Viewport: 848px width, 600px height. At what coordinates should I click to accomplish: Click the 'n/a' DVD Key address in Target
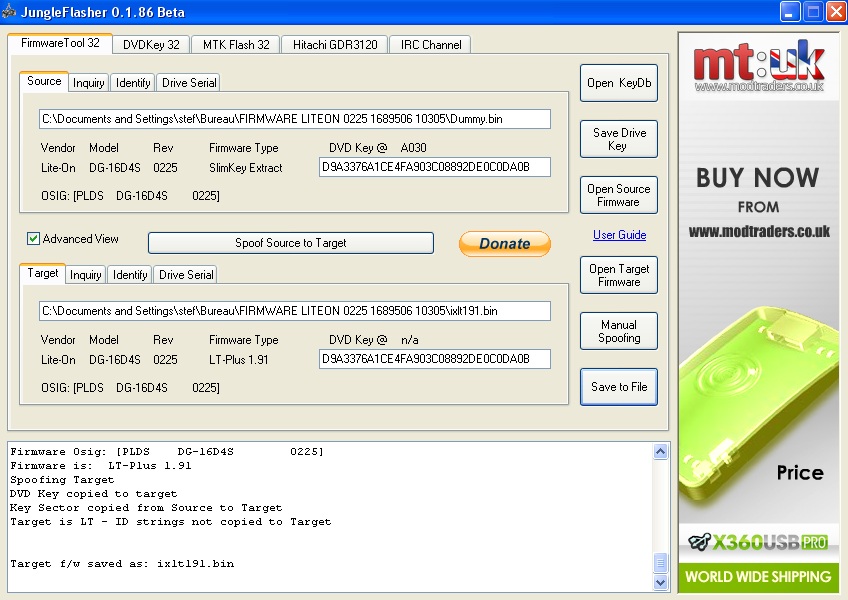[409, 340]
